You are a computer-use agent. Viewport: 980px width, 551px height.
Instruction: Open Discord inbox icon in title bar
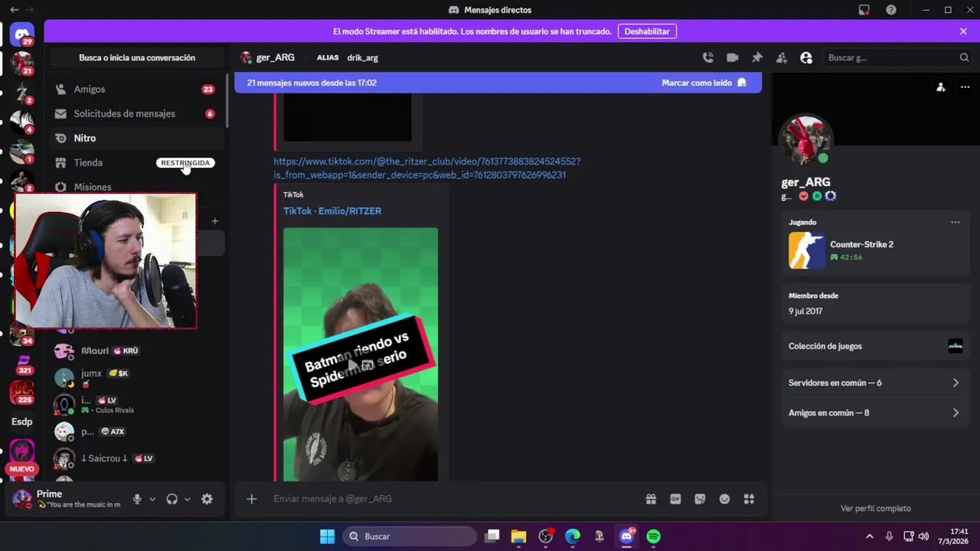(x=864, y=10)
